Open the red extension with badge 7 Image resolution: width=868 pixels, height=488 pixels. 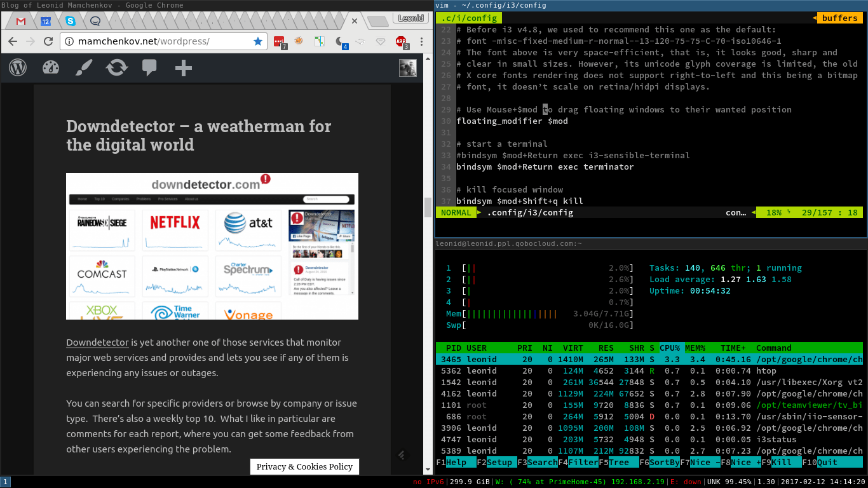(280, 43)
